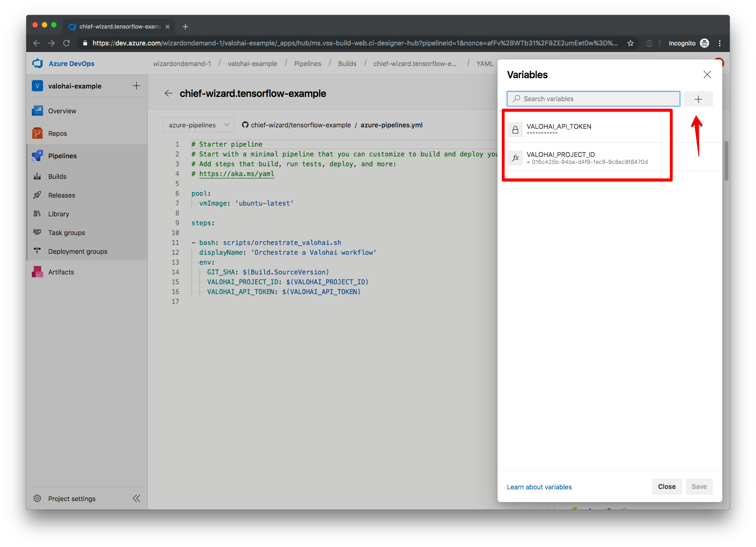
Task: Click the Incognito profile icon
Action: 705,43
